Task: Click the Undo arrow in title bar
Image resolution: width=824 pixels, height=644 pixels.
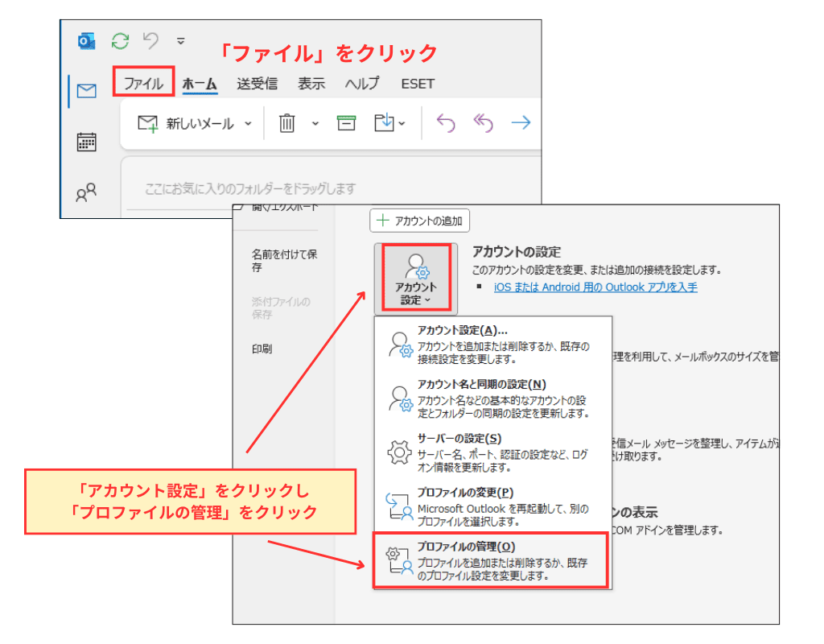Action: pos(150,40)
